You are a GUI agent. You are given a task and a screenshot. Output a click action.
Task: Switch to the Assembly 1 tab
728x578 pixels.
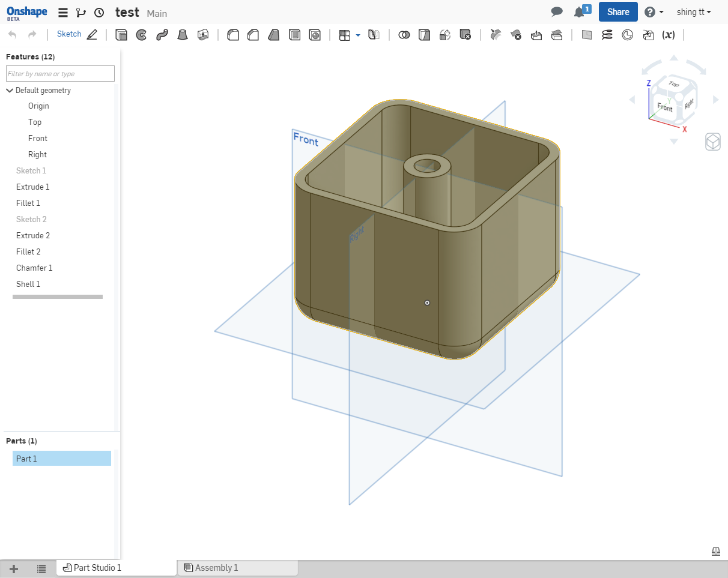point(238,568)
